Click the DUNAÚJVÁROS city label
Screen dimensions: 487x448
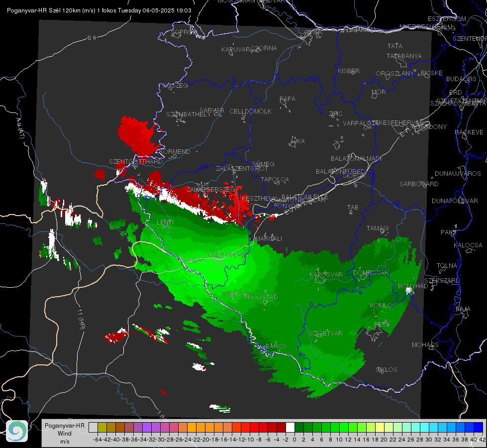[458, 174]
